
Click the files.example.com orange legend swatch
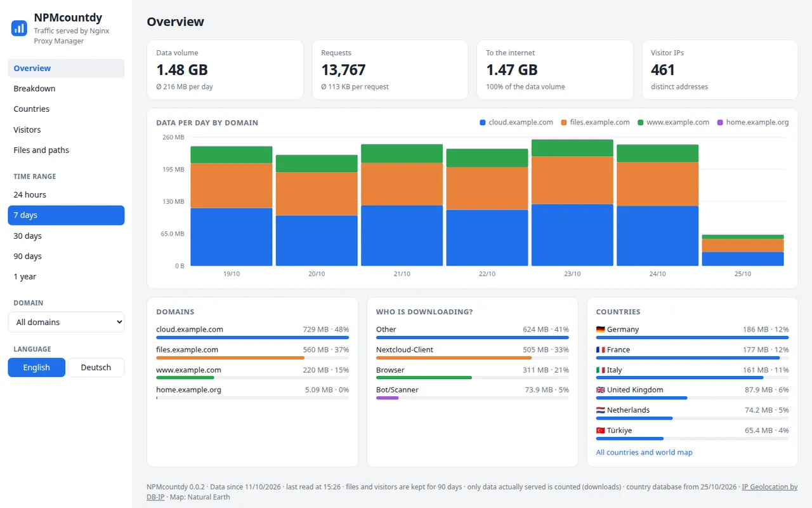(564, 123)
